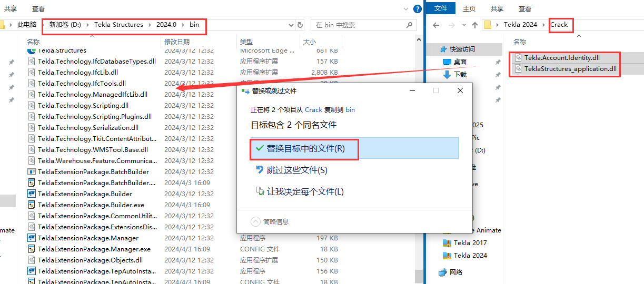Click the icon of Tekla.Technology.IfcLib.dll
644x284 pixels.
coord(32,73)
